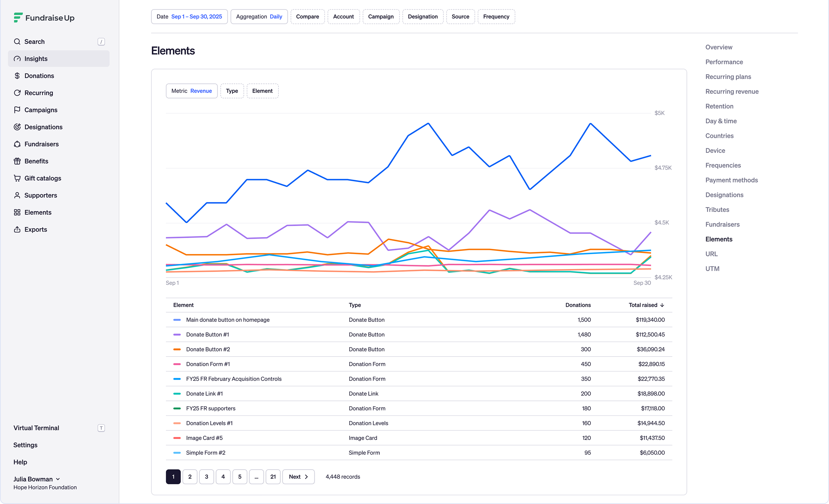
Task: Jump to the Retention section
Action: tap(719, 106)
